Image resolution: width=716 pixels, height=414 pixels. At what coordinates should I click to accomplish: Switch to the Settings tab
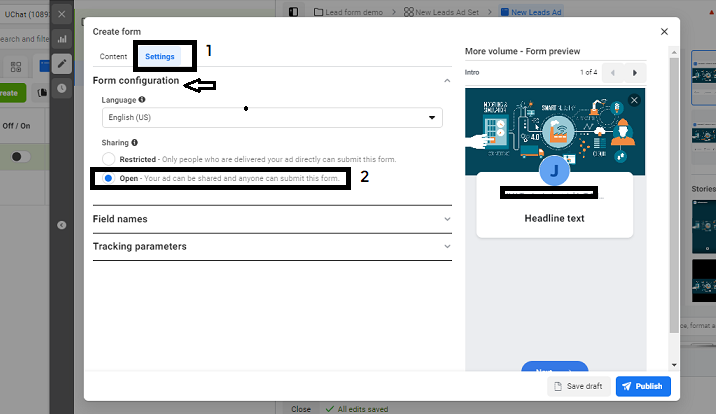[x=160, y=57]
